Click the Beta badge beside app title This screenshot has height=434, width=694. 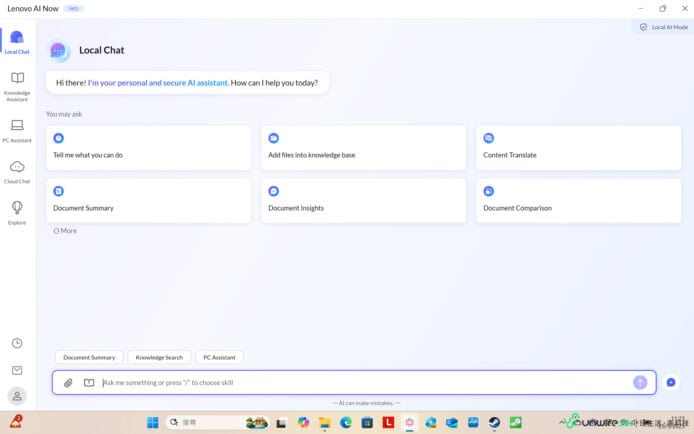coord(73,8)
